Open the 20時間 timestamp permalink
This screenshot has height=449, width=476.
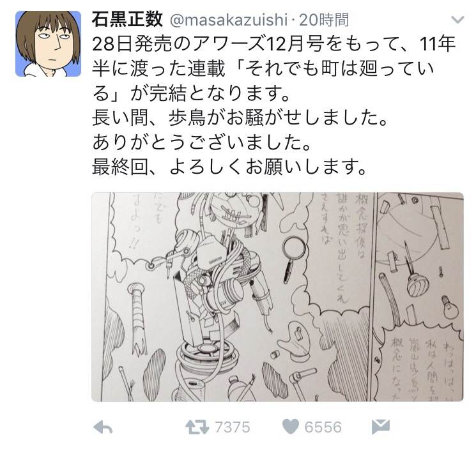[324, 20]
